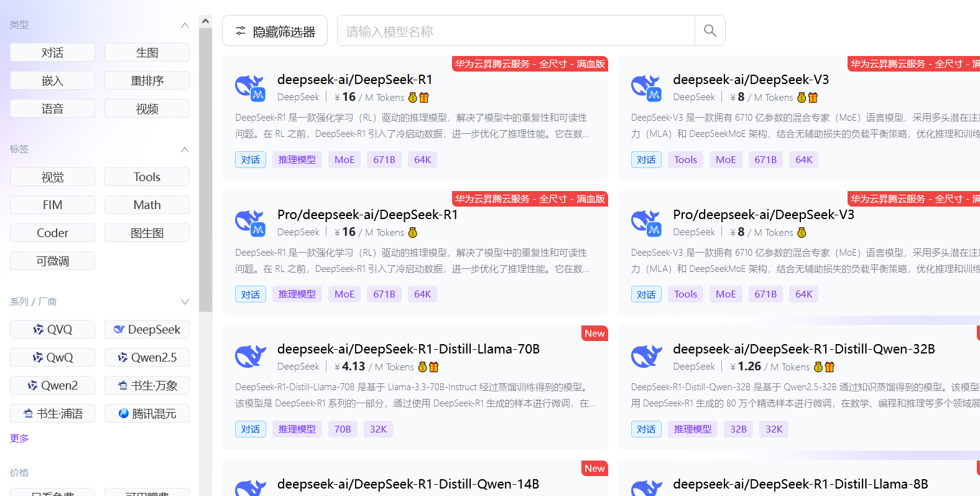Click the gift icon on deepseek-ai/DeepSeek-V3
This screenshot has height=496, width=980.
(813, 98)
